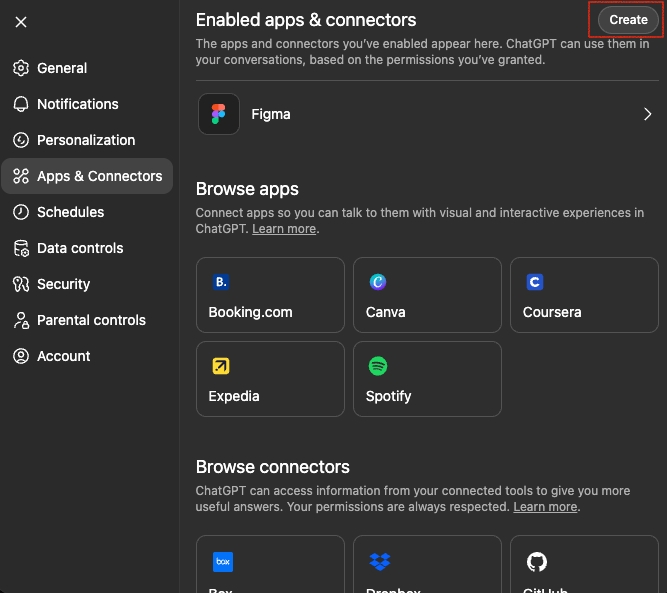Close the settings panel with X

[x=21, y=22]
